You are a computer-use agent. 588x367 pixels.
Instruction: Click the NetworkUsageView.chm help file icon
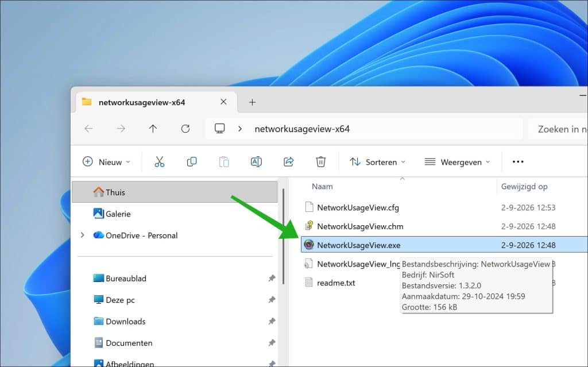(x=309, y=226)
